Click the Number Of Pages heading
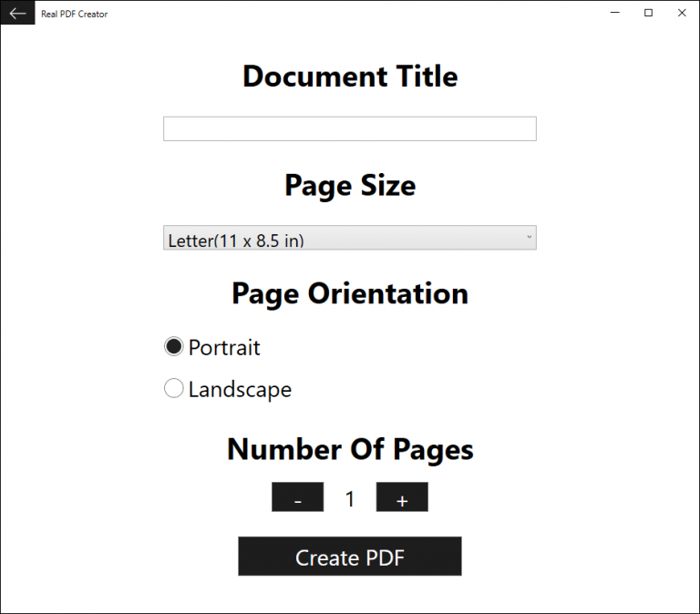This screenshot has width=700, height=614. [350, 449]
